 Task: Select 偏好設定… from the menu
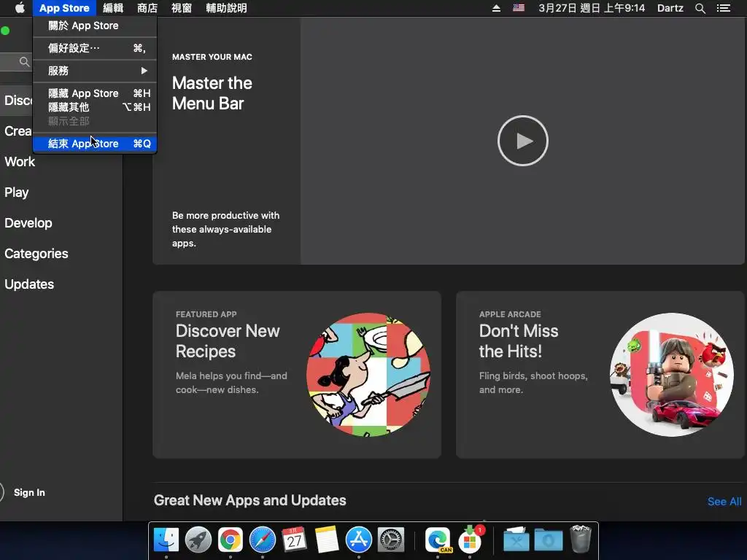coord(95,48)
